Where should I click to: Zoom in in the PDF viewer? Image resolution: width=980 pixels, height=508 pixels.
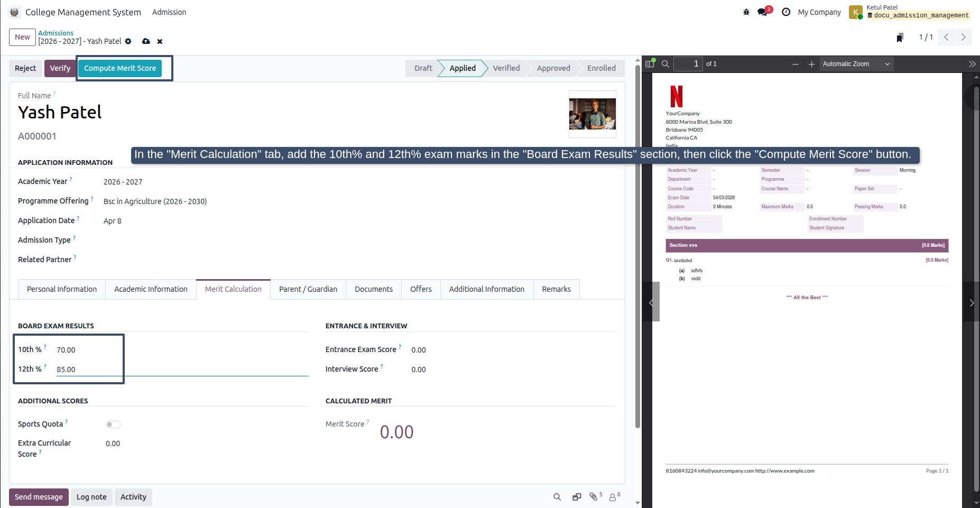[811, 64]
